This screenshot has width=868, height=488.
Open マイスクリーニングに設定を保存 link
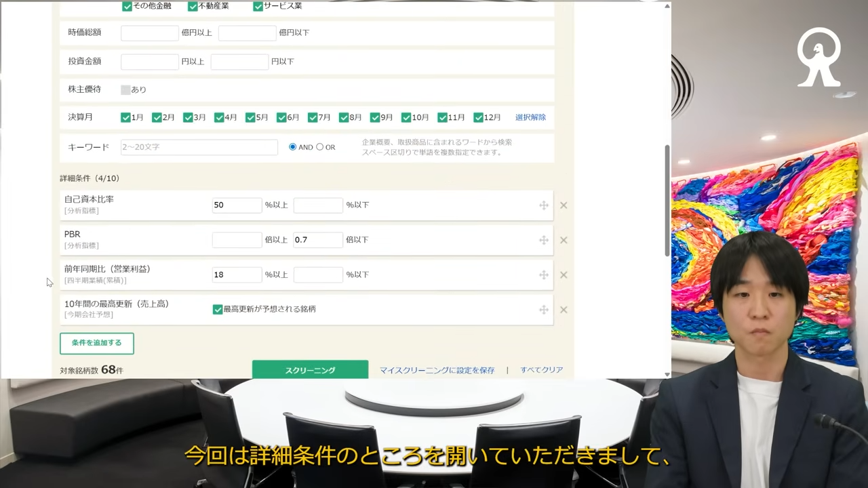coord(437,370)
